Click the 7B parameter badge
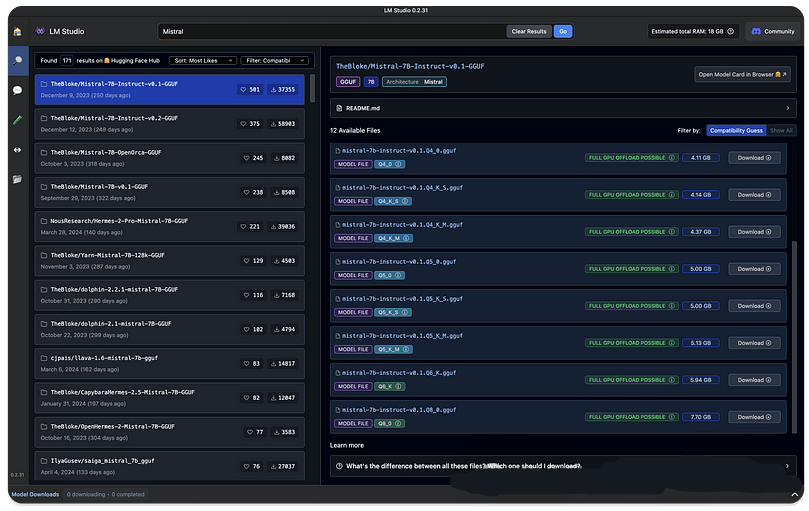Viewport: 809px width, 511px height. coord(371,82)
